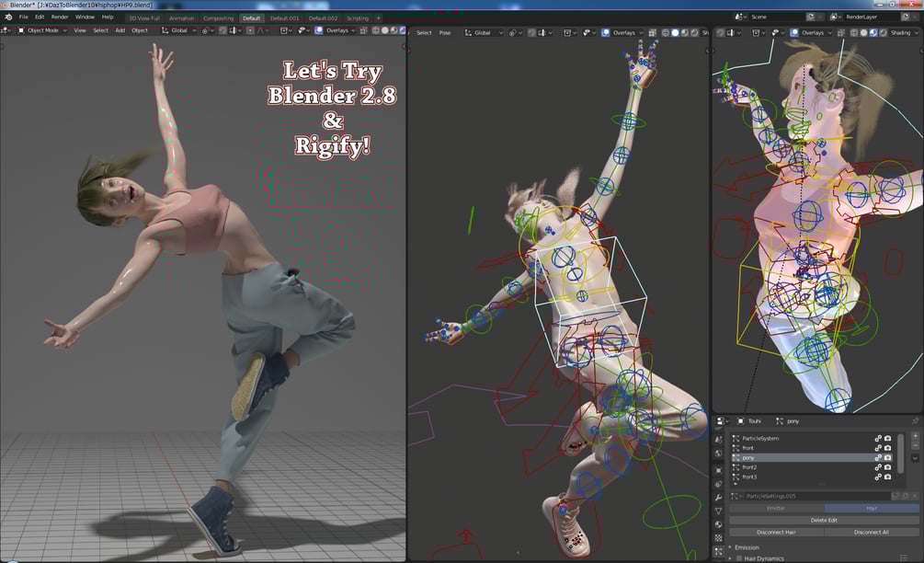Select wireframe shading mode in the left viewport
Screen dimensions: 924x563
tap(375, 30)
